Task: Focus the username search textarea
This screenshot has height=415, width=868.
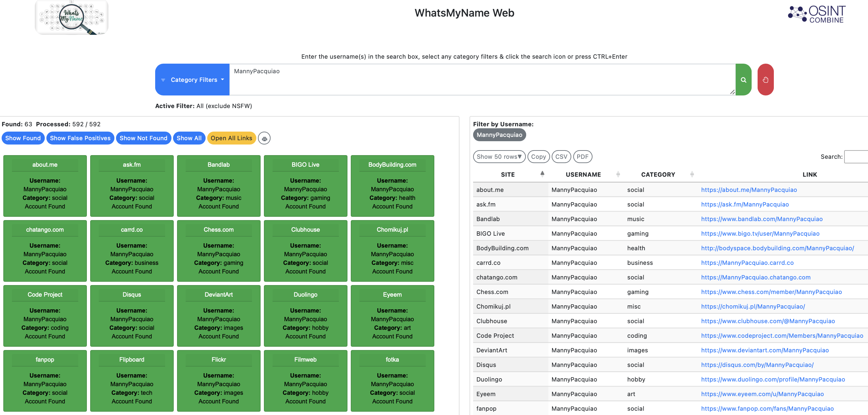Action: 482,80
